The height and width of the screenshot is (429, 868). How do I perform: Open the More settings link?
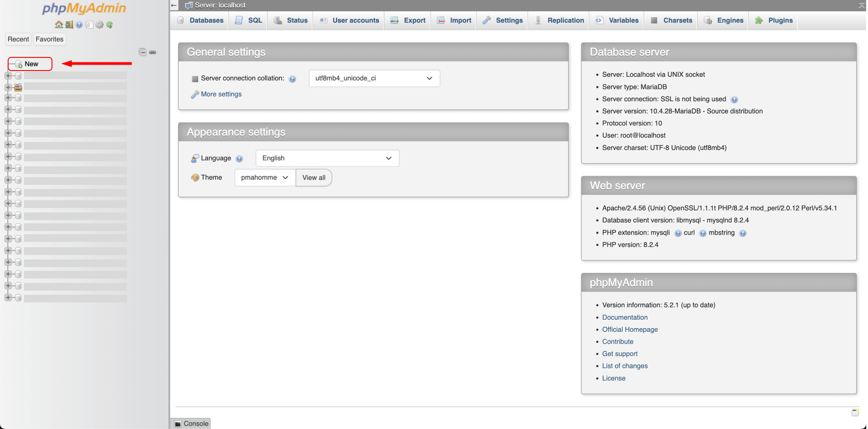coord(221,94)
